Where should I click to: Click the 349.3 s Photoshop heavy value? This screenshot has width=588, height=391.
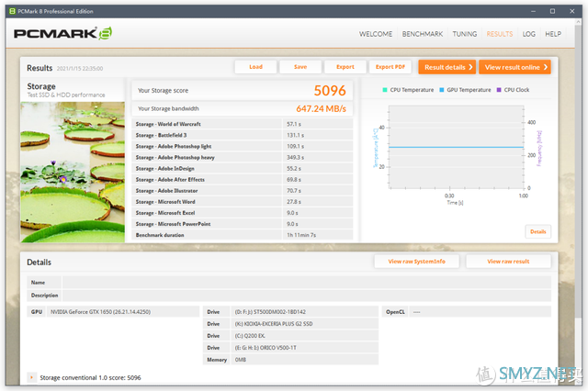tap(295, 158)
